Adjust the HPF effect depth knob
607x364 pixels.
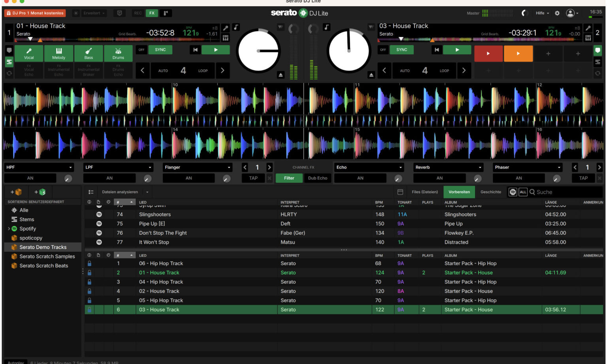[x=68, y=179]
